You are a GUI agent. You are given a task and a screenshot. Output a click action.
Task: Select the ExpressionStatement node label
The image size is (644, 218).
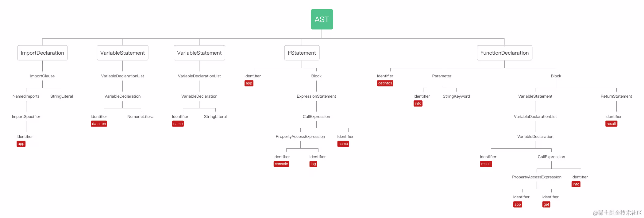(316, 96)
